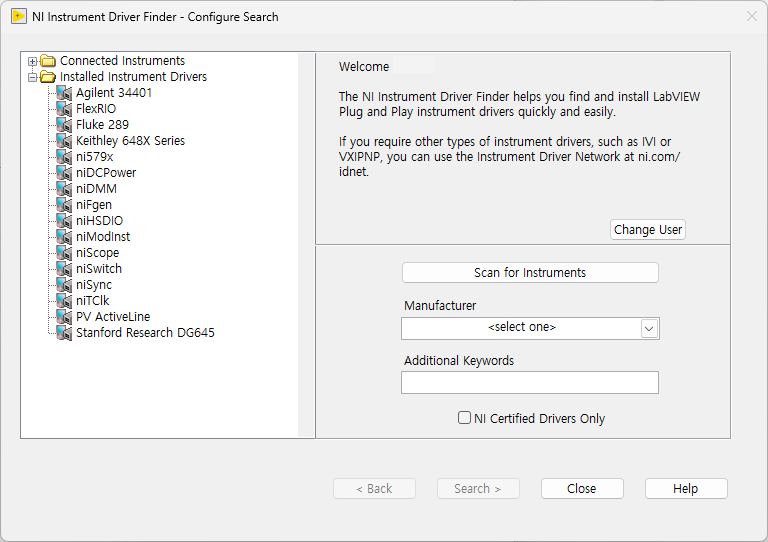768x542 pixels.
Task: Select the FlexRIO tree entry
Action: (96, 109)
